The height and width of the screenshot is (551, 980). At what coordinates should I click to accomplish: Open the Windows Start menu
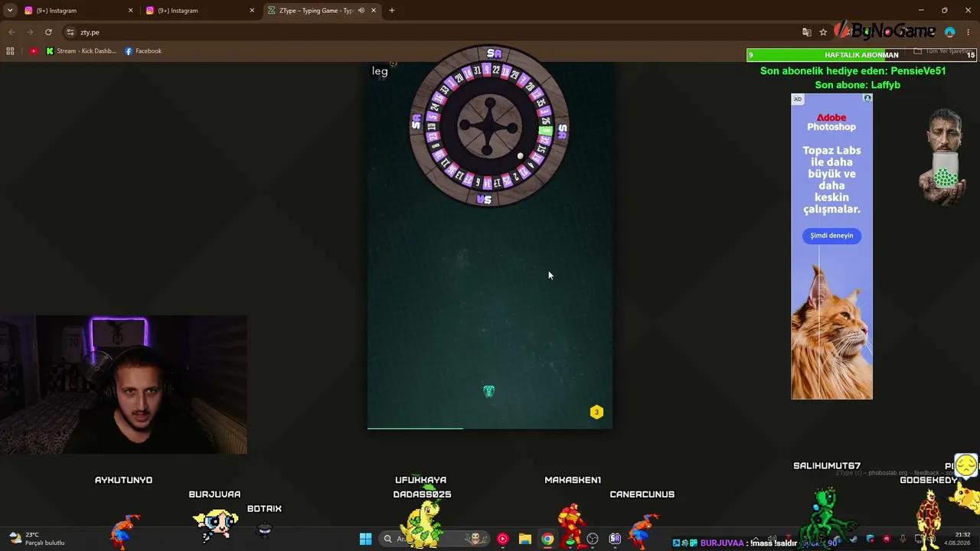pos(365,539)
